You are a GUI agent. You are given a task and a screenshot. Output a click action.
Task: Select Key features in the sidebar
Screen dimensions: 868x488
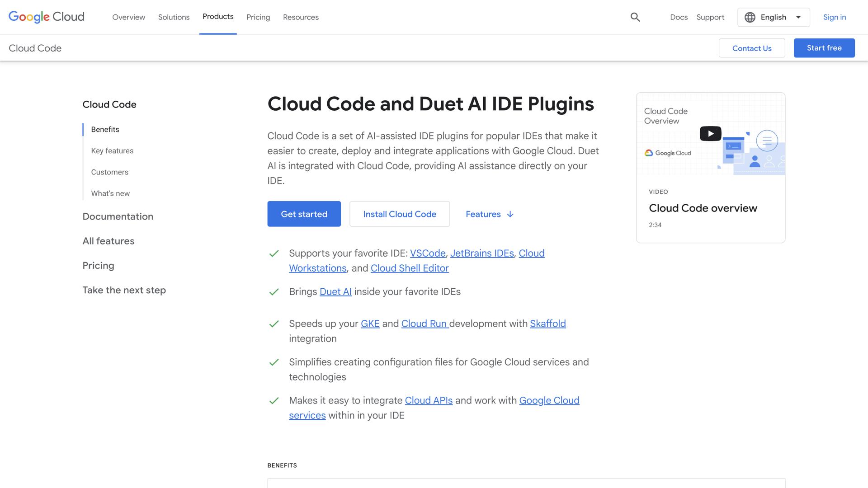112,150
